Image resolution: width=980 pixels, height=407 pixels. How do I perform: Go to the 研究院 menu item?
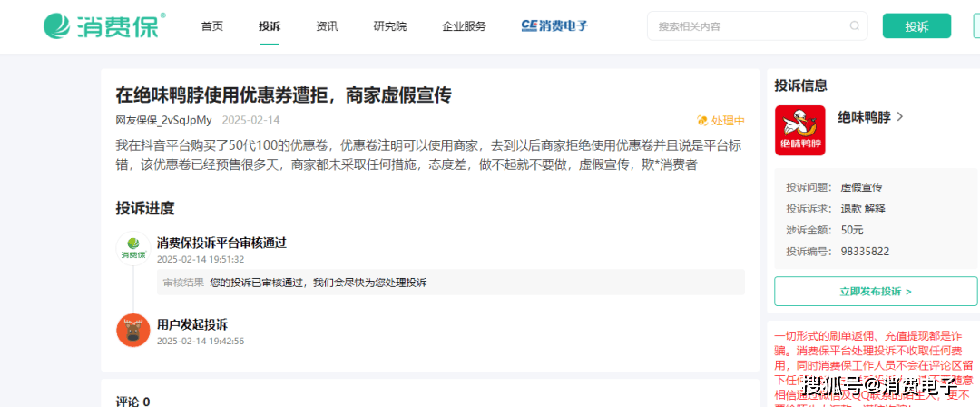(x=390, y=26)
